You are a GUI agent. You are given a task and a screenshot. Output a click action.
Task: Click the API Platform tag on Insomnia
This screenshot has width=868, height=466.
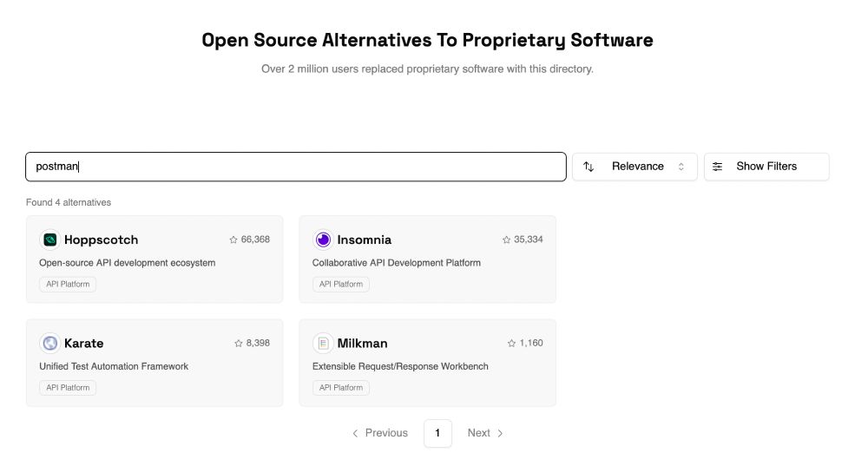[x=340, y=284]
